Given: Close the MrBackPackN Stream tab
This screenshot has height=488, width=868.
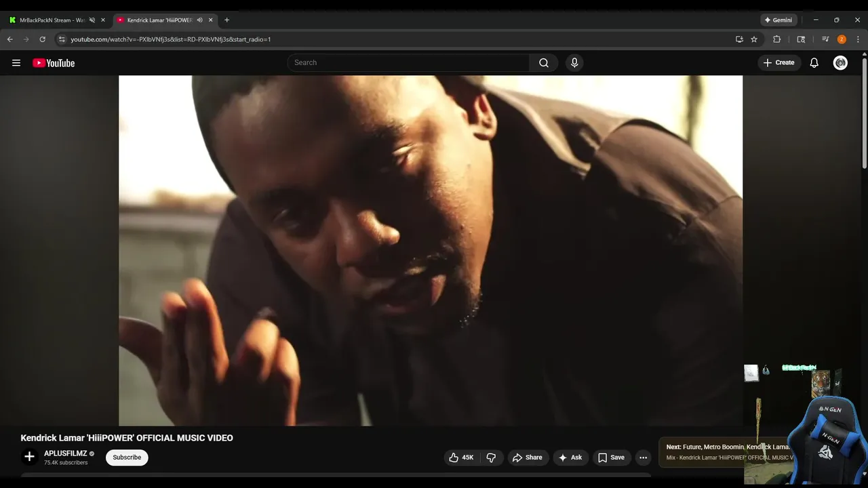Looking at the screenshot, I should click(x=103, y=20).
